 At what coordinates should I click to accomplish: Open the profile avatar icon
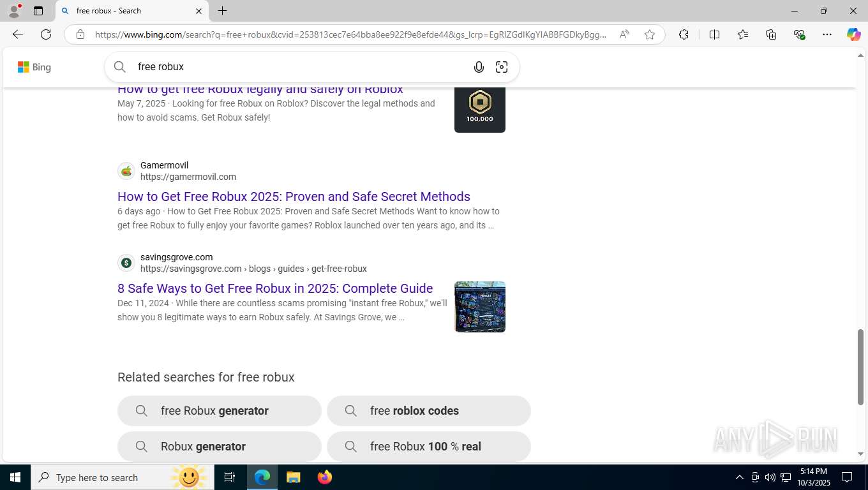pos(14,11)
